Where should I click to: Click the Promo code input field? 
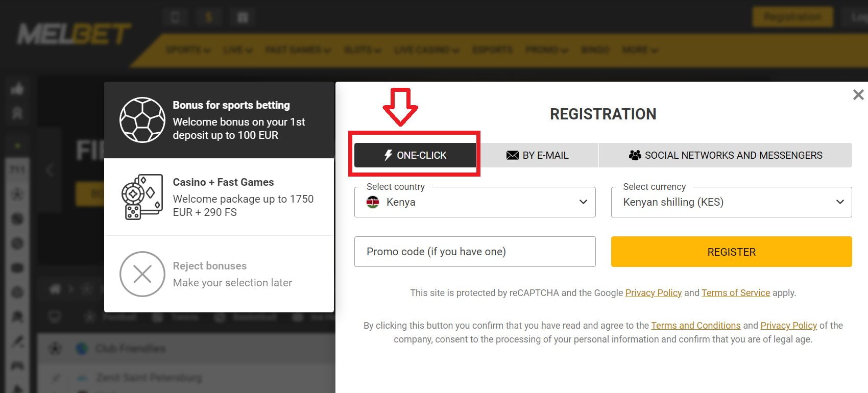pyautogui.click(x=475, y=252)
